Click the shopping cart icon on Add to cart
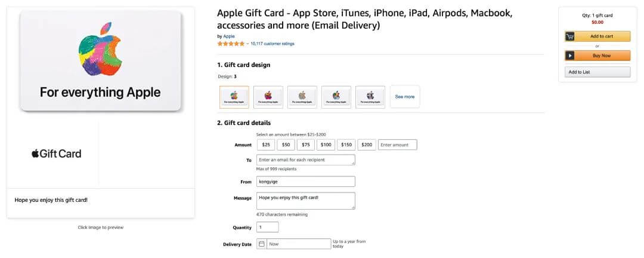Image resolution: width=644 pixels, height=258 pixels. pyautogui.click(x=570, y=36)
